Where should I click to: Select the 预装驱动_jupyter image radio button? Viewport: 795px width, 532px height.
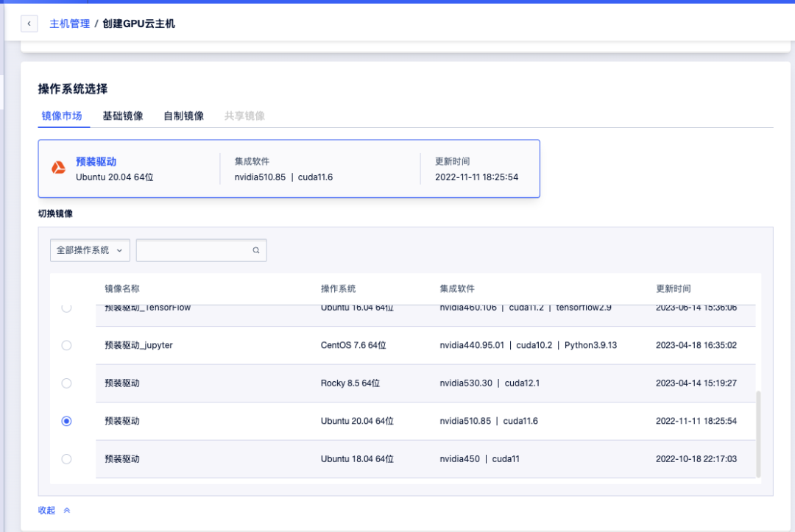[x=66, y=346]
